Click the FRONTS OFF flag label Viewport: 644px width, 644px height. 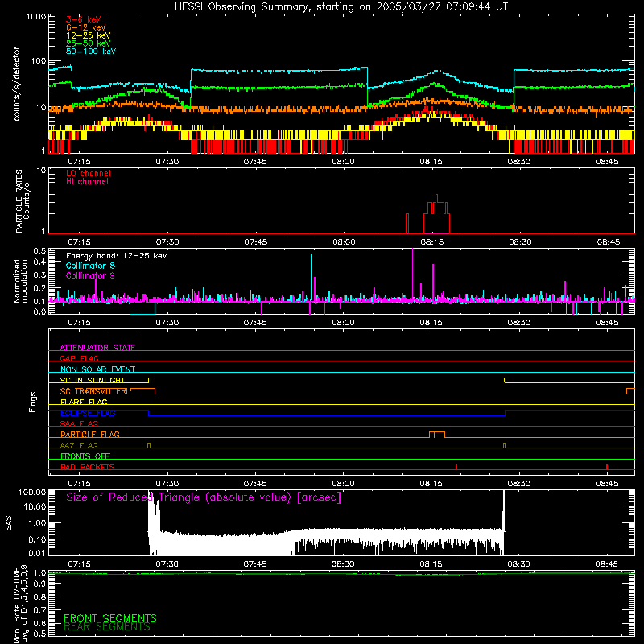(x=85, y=456)
